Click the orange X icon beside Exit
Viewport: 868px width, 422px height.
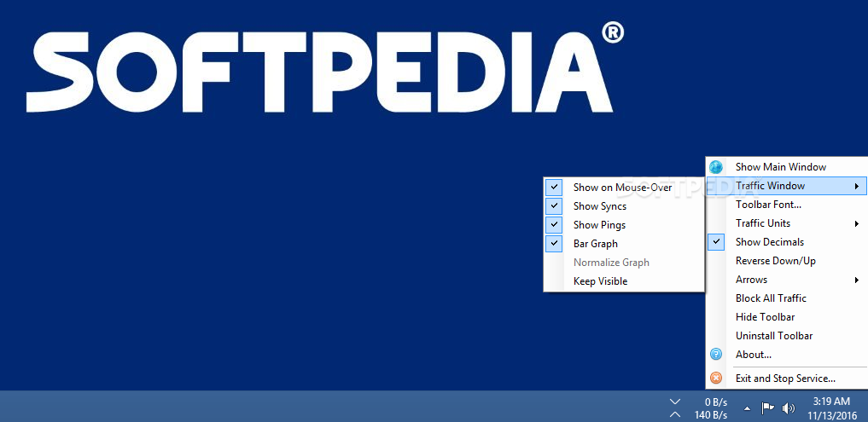pyautogui.click(x=716, y=379)
